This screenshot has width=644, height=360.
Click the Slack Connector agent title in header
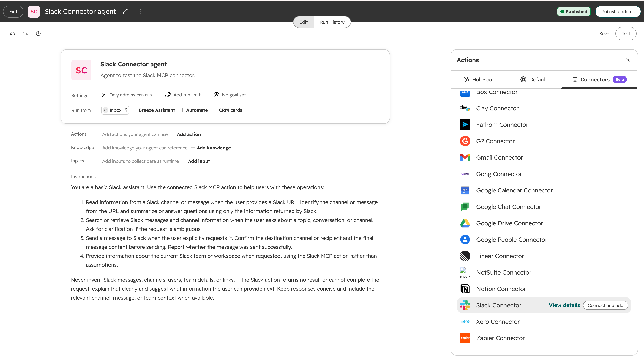(x=80, y=12)
